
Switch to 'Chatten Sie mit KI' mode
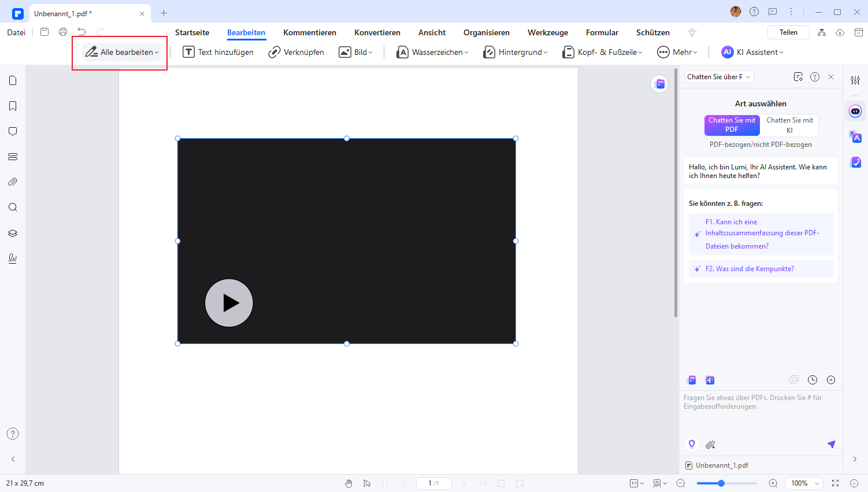(789, 125)
